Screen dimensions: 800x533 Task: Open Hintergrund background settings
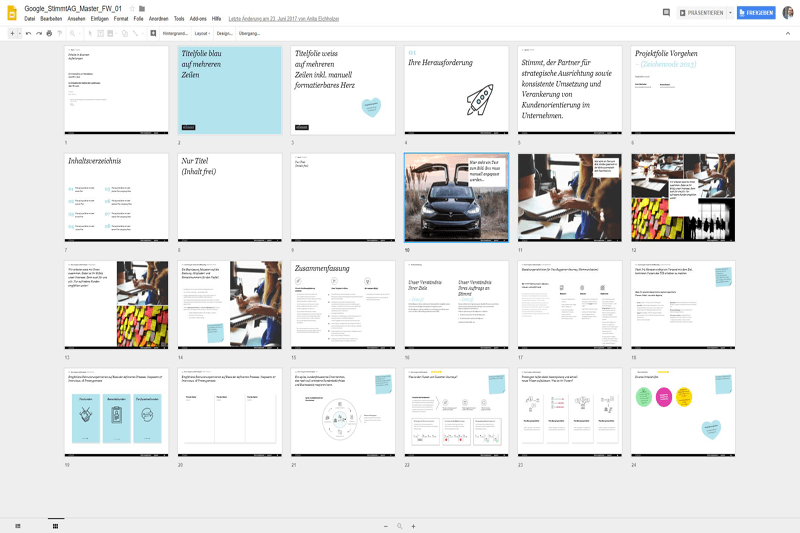[x=175, y=34]
